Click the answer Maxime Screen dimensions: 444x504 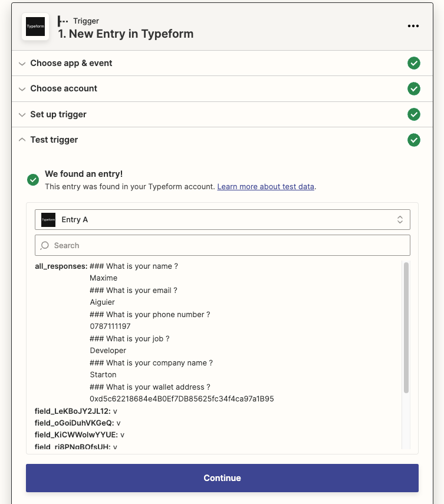pyautogui.click(x=104, y=278)
